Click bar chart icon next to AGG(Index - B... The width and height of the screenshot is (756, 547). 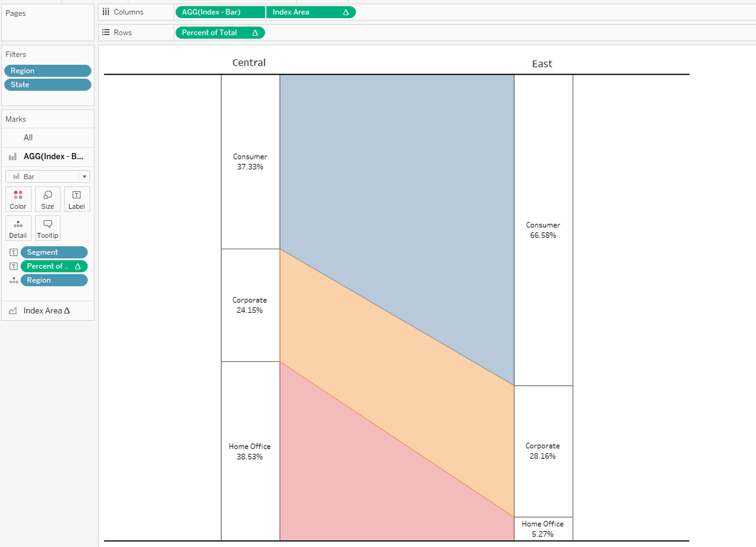pos(14,157)
